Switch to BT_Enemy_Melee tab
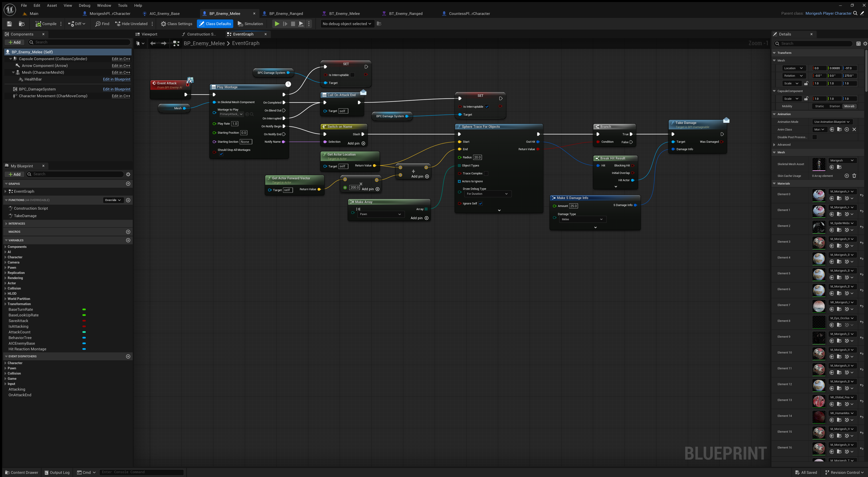 344,14
